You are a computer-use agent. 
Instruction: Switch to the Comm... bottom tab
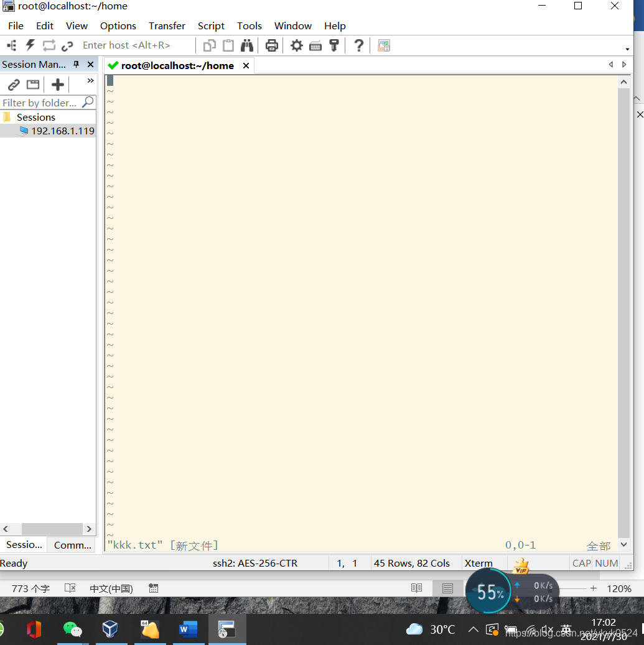[x=72, y=545]
